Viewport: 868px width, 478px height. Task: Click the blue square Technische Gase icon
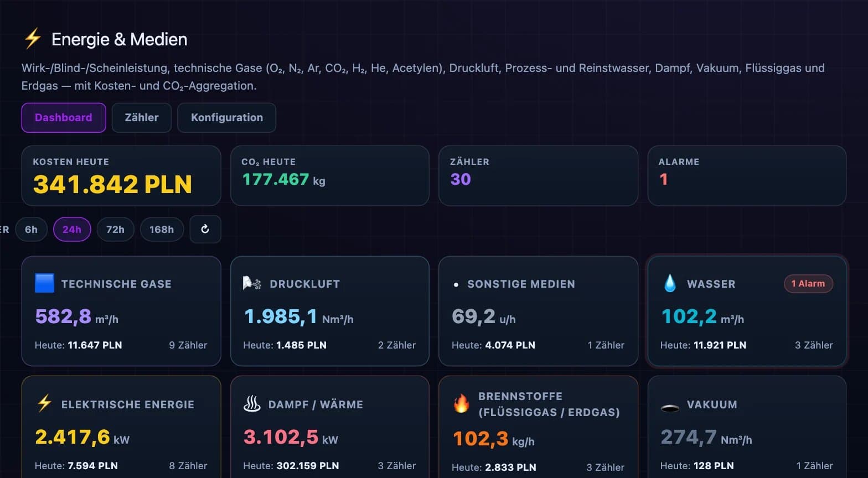pos(44,283)
